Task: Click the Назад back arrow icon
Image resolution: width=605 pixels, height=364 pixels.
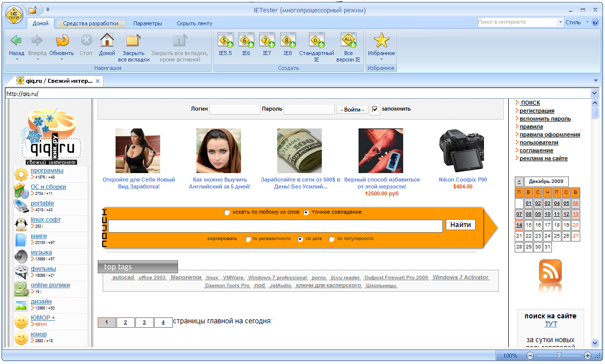Action: (x=16, y=41)
